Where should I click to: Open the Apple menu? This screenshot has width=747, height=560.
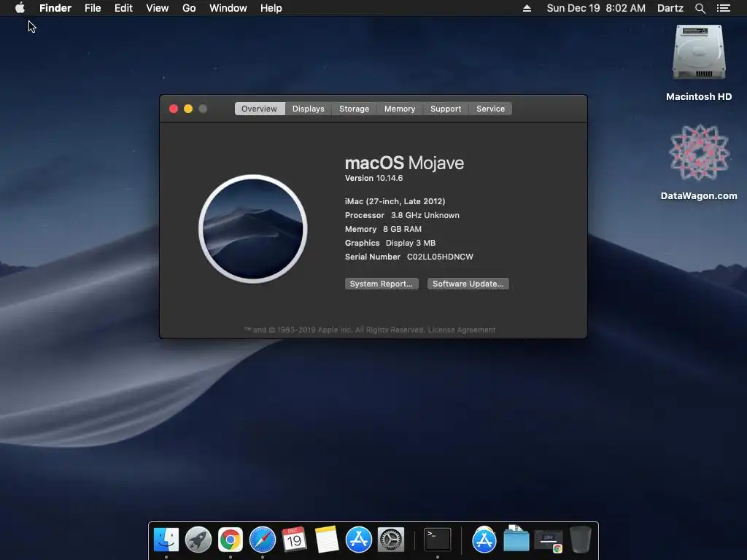20,8
